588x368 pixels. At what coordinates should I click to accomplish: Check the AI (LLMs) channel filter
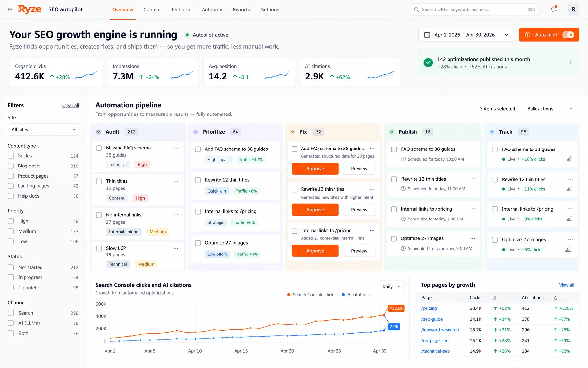(11, 323)
